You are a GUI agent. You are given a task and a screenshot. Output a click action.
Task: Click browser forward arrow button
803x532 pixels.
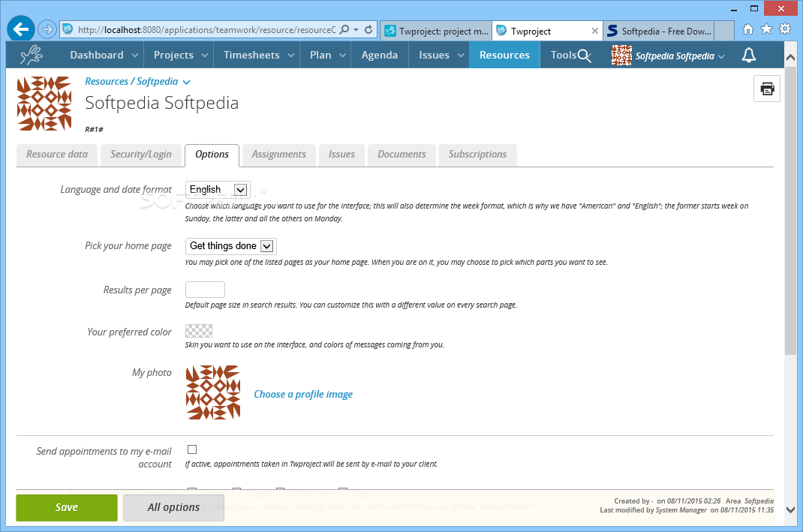pos(47,29)
